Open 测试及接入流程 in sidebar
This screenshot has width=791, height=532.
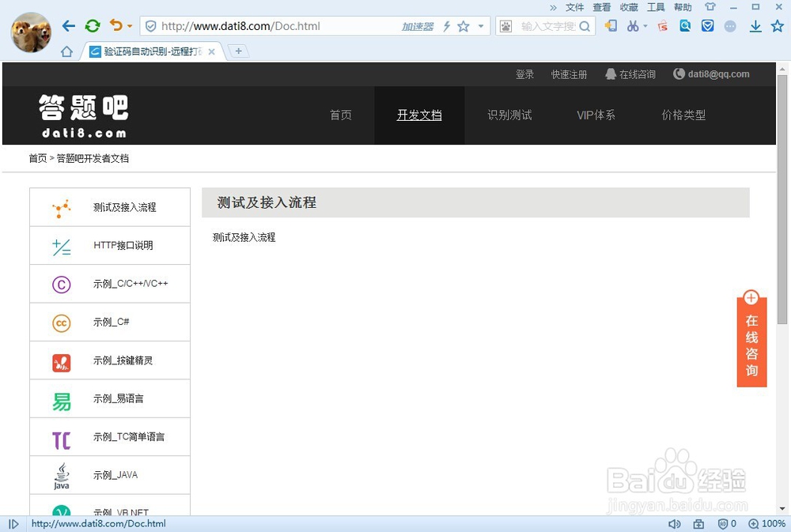pyautogui.click(x=110, y=207)
